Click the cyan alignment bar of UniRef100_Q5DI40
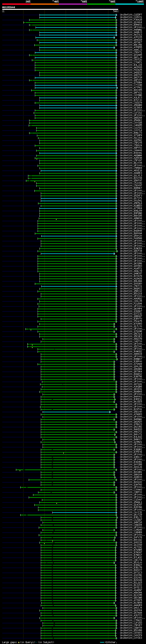Image resolution: width=146 pixels, height=644 pixels. point(77,412)
